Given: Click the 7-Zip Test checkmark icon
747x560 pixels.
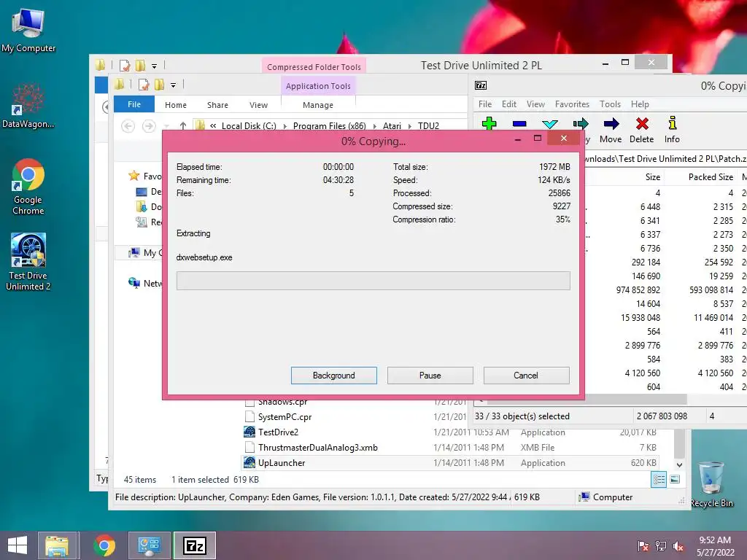Looking at the screenshot, I should click(x=550, y=124).
